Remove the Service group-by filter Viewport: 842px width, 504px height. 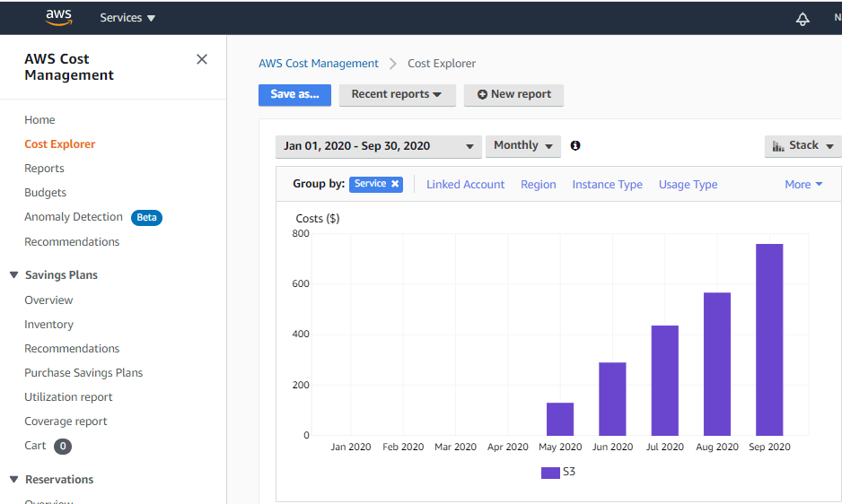(395, 184)
